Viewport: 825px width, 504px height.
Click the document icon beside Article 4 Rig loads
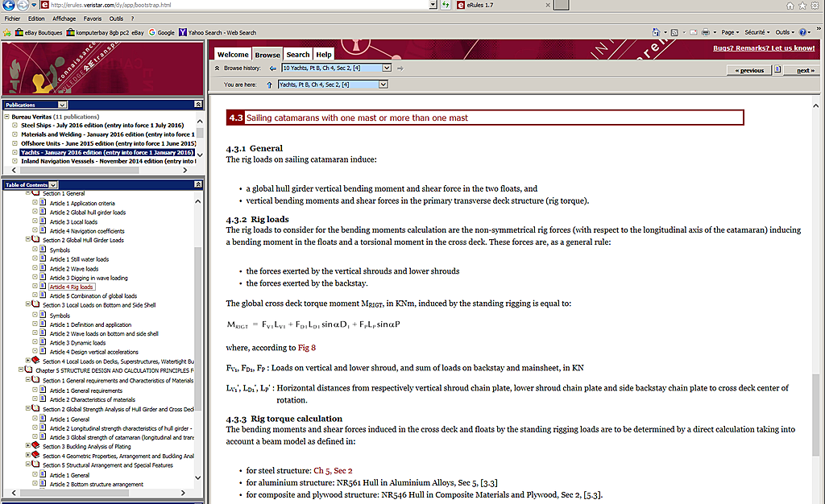tap(44, 287)
